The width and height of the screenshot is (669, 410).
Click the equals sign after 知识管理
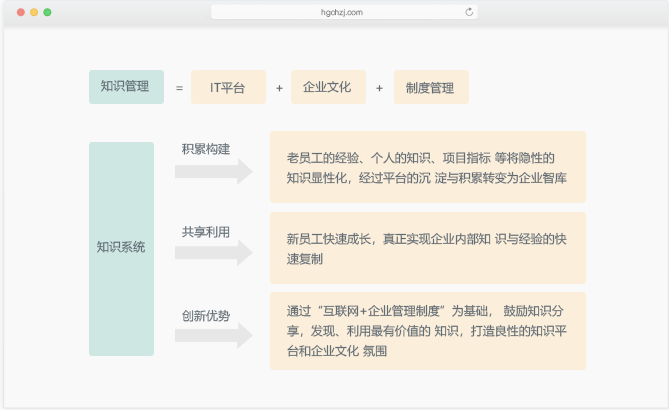(179, 88)
